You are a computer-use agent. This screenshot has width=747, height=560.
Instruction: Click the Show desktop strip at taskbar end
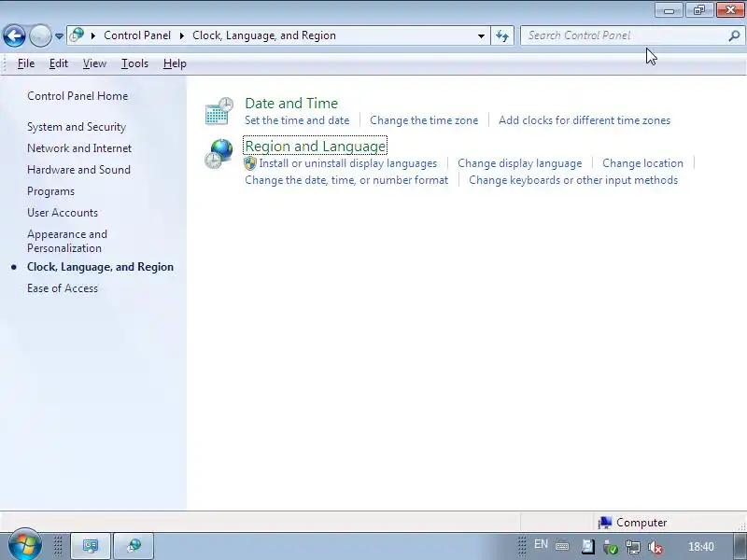(740, 546)
